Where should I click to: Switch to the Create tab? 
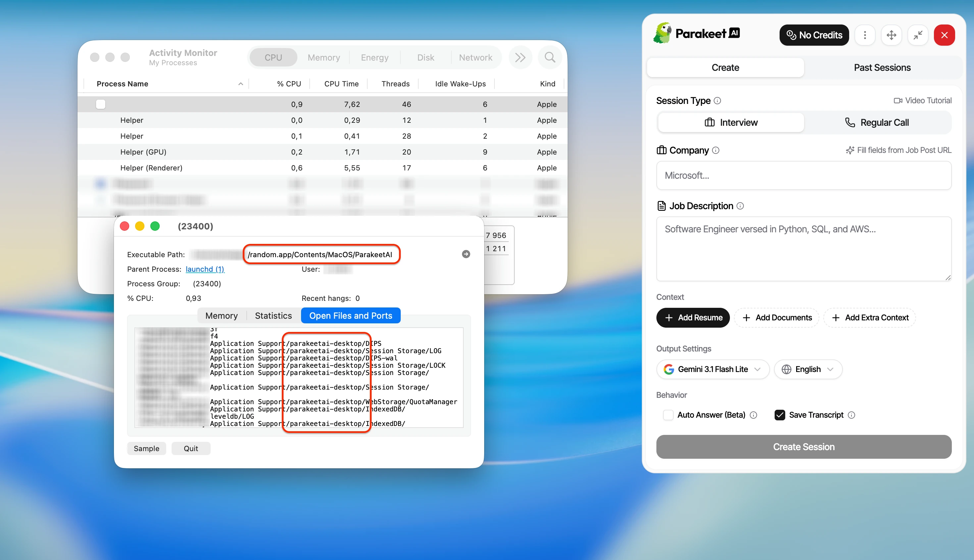(x=725, y=67)
